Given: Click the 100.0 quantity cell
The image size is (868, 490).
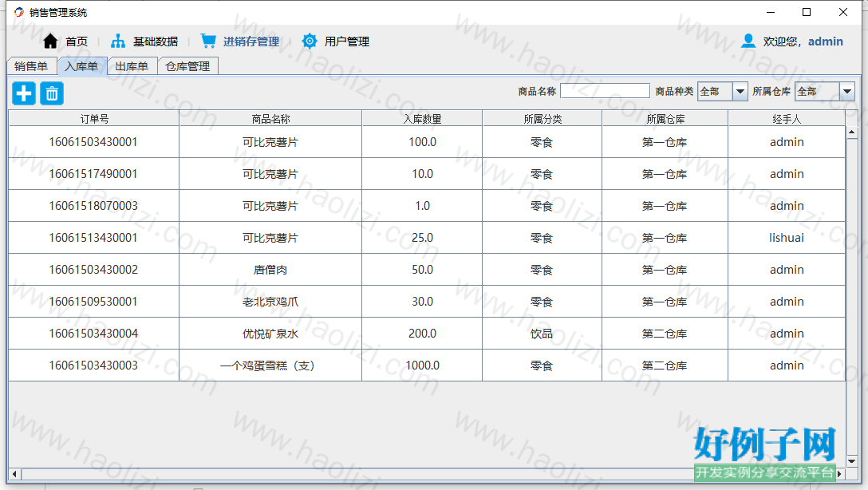Looking at the screenshot, I should coord(422,142).
